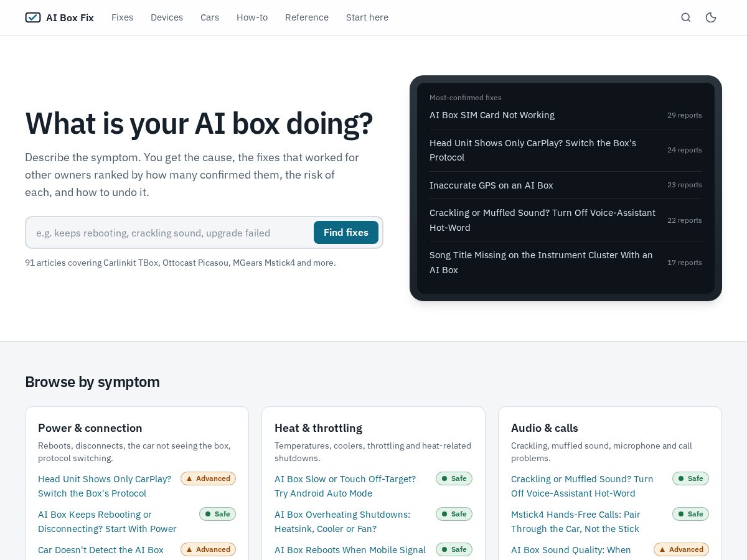Click the 29 reports count
This screenshot has height=560, width=747.
685,115
